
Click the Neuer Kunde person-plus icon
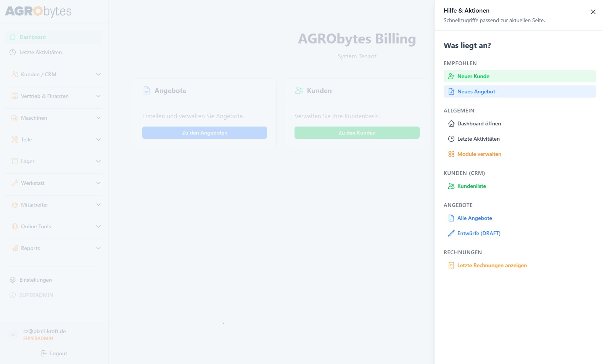pyautogui.click(x=451, y=76)
